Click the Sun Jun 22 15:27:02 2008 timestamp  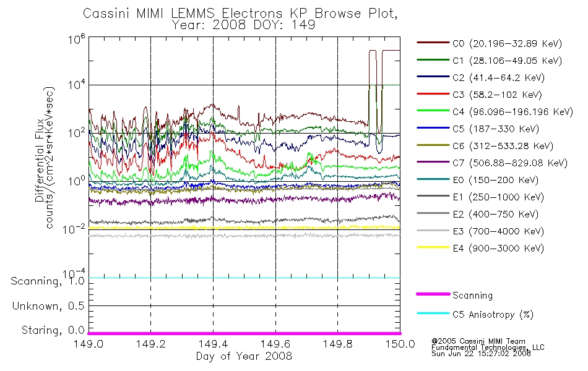pyautogui.click(x=481, y=354)
